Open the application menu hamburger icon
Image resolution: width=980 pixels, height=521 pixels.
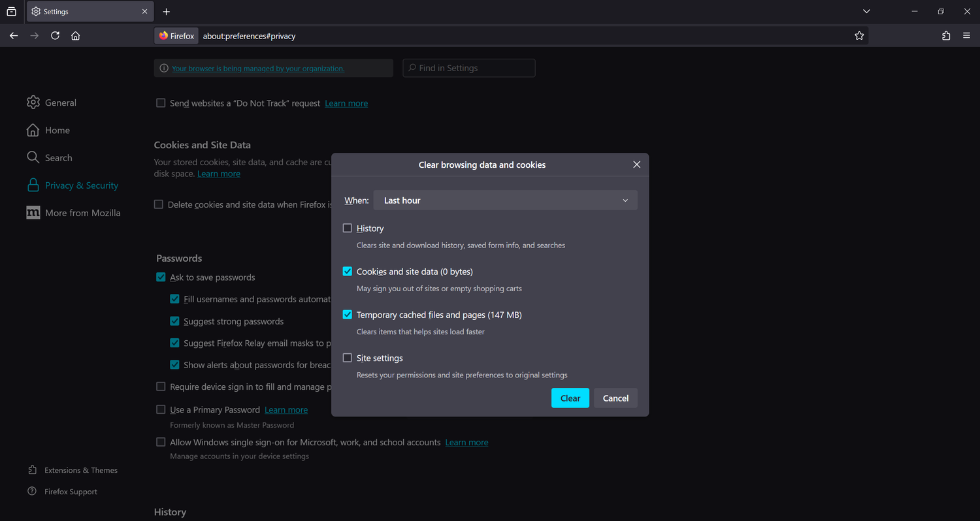(966, 36)
